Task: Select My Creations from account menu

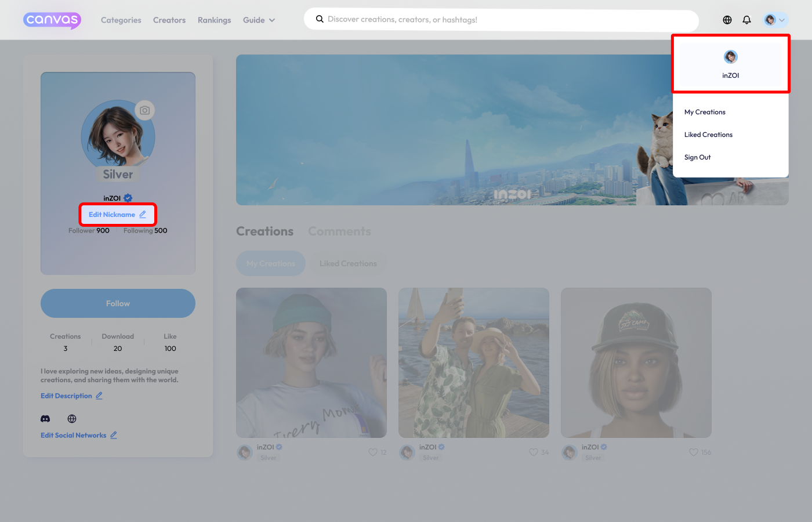Action: pos(705,112)
